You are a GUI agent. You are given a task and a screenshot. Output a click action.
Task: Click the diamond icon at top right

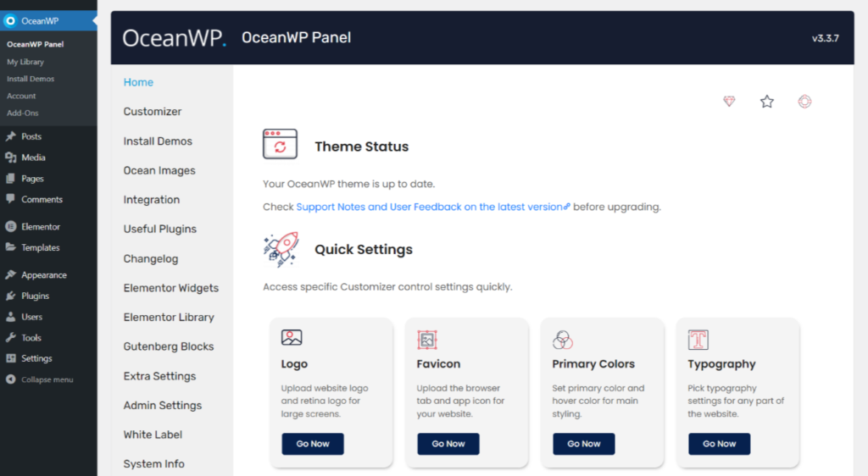(729, 102)
